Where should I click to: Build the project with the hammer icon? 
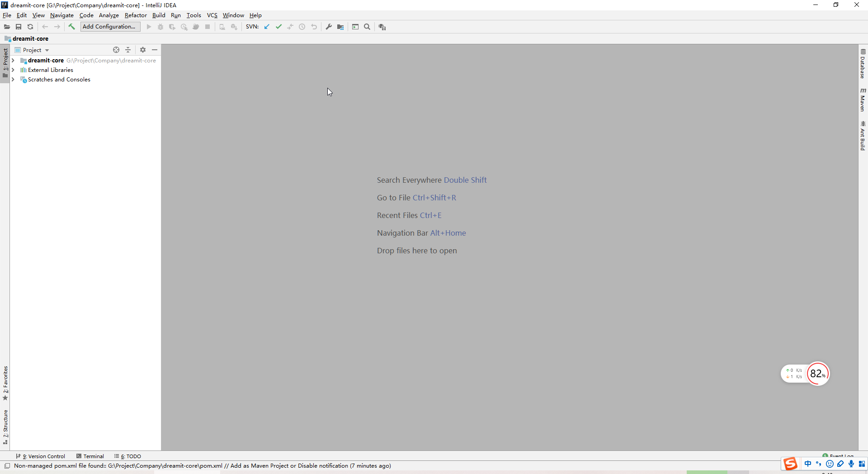tap(71, 27)
